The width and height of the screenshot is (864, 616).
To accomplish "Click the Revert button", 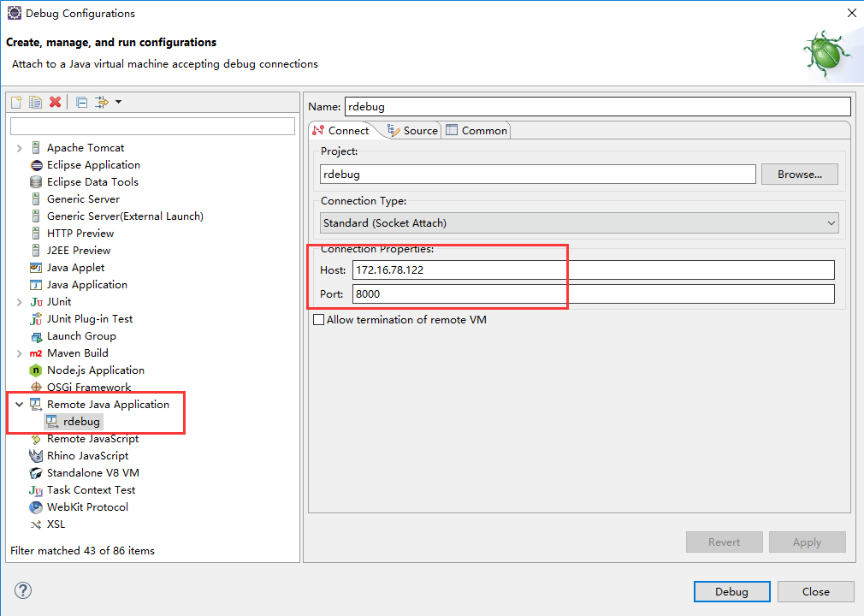I will pos(724,542).
